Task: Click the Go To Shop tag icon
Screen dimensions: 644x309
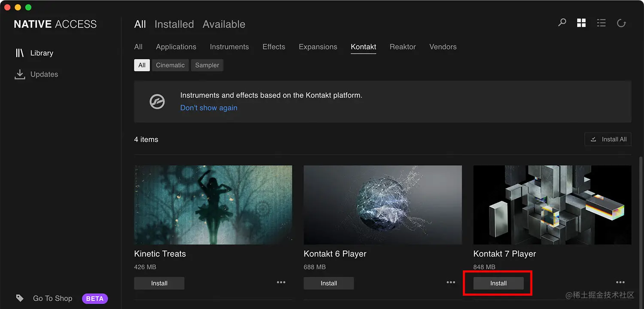Action: [x=19, y=298]
